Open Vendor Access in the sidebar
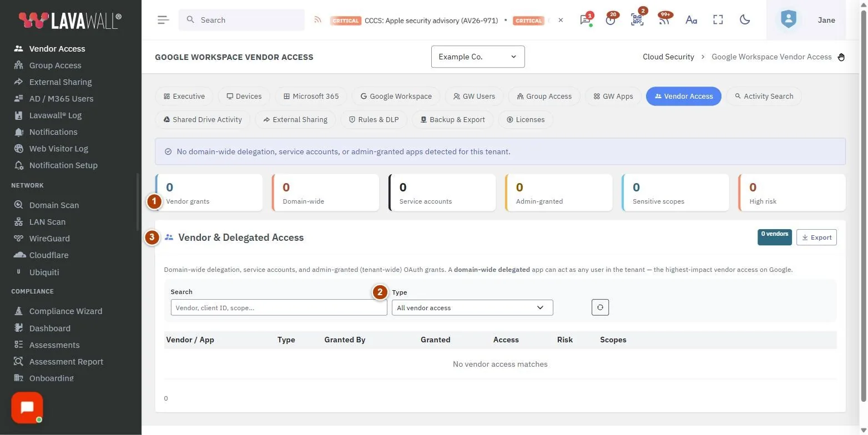Image resolution: width=868 pixels, height=435 pixels. pyautogui.click(x=57, y=49)
